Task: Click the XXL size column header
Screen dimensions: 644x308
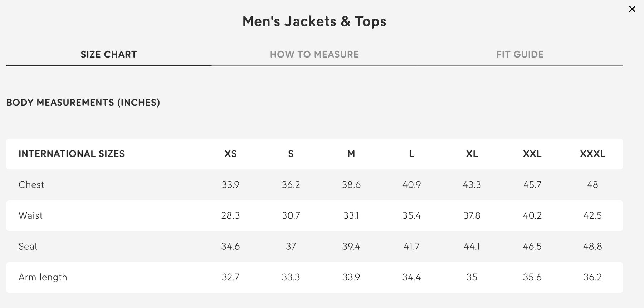Action: 532,154
